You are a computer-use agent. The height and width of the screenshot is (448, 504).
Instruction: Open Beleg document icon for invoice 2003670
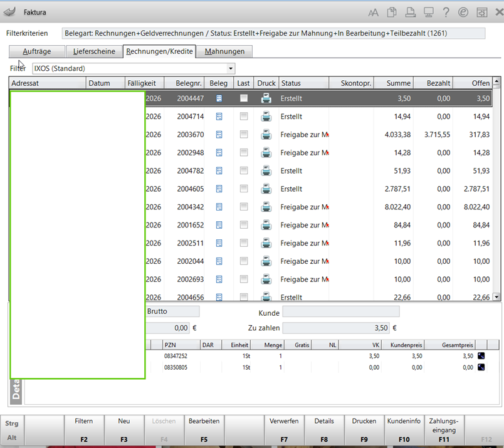pos(219,135)
